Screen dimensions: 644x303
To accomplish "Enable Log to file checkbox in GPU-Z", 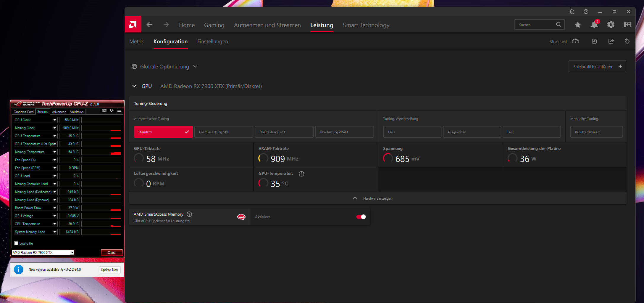I will click(16, 243).
